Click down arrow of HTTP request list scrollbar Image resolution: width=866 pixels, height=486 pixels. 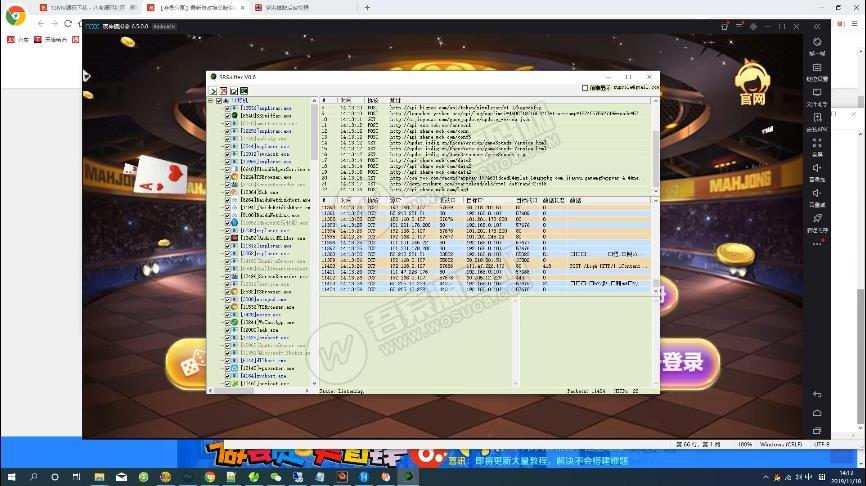(656, 191)
